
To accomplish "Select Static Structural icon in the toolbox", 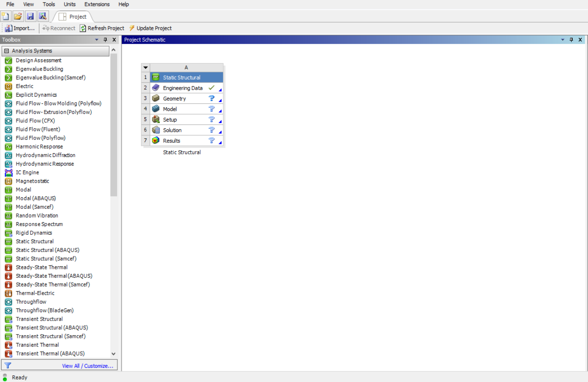I will 8,241.
